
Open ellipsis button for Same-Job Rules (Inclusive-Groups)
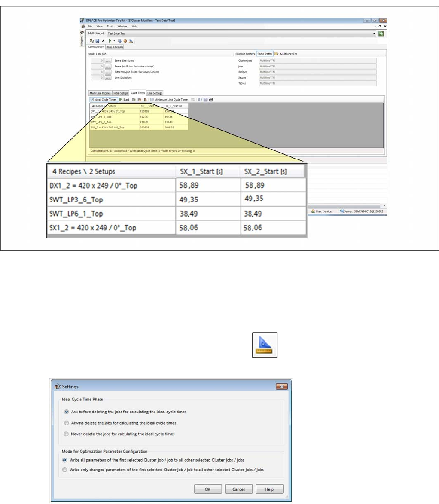click(108, 66)
